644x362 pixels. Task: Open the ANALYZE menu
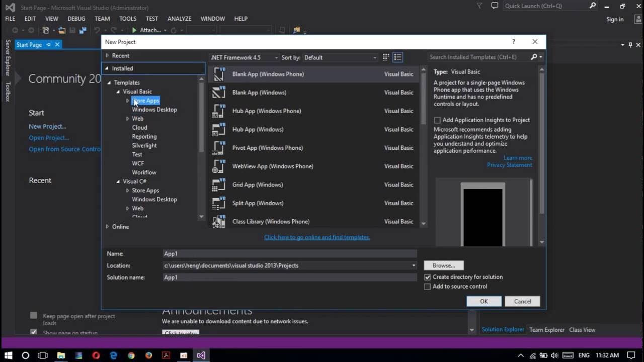tap(180, 19)
